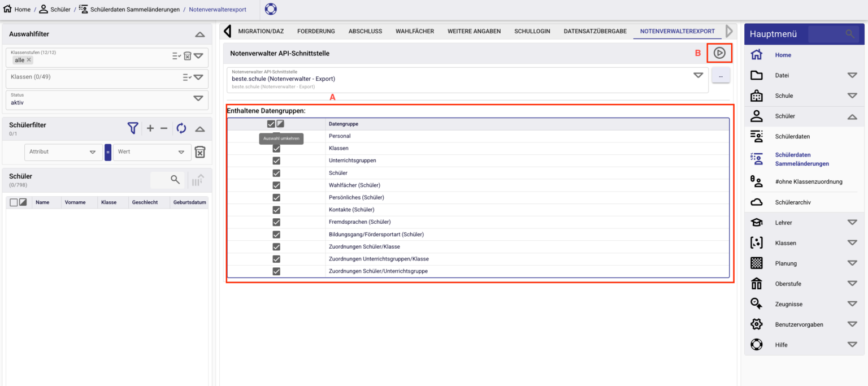Uncheck the Klassen data group checkbox
868x386 pixels.
276,148
